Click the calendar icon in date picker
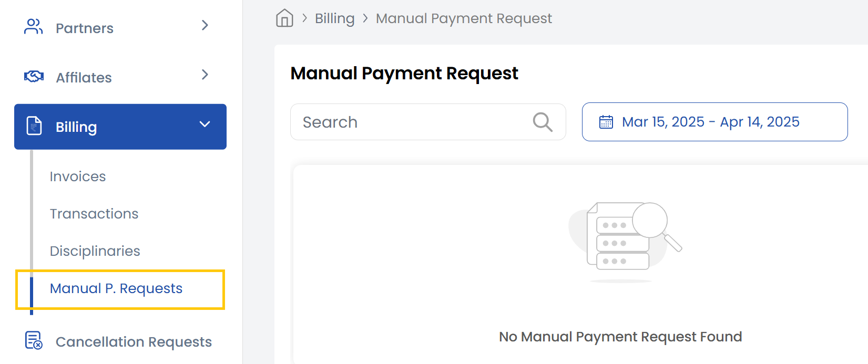The image size is (868, 364). click(606, 121)
